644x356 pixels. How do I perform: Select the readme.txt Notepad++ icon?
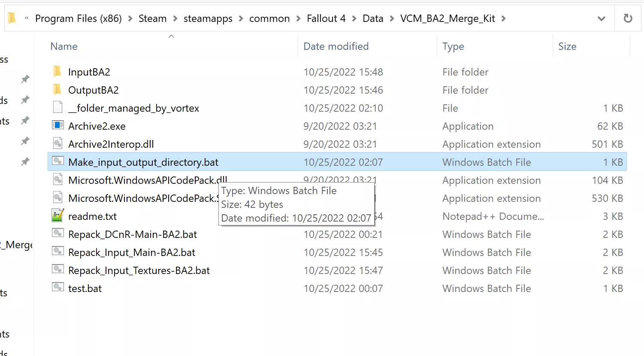pos(57,216)
